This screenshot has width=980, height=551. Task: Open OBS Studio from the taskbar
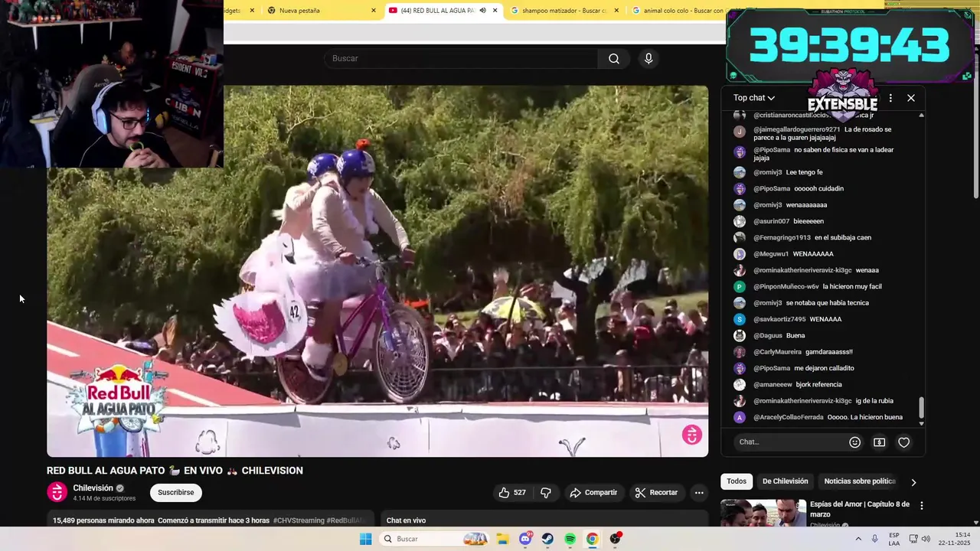[615, 539]
